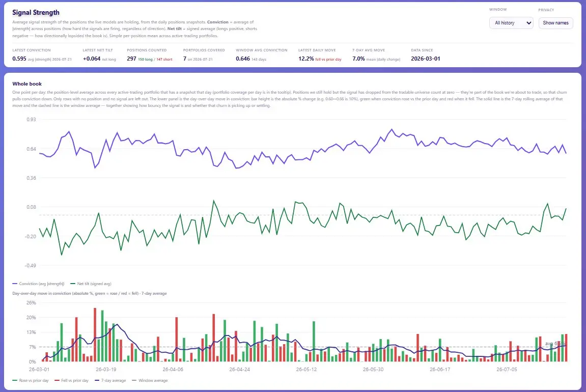This screenshot has width=586, height=392.
Task: Click the 147 short count text
Action: (x=164, y=60)
